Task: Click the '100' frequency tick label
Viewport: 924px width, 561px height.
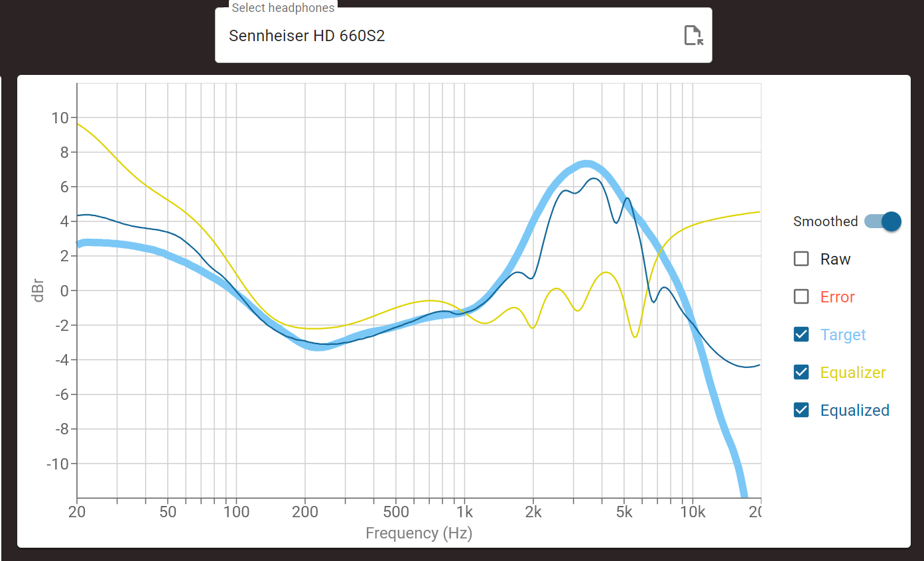Action: pyautogui.click(x=237, y=513)
